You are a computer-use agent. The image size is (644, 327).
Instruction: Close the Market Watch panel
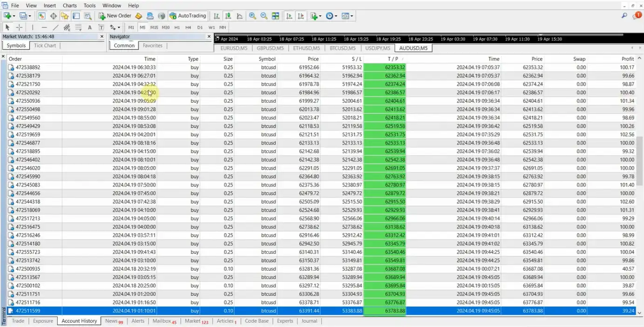tap(102, 36)
